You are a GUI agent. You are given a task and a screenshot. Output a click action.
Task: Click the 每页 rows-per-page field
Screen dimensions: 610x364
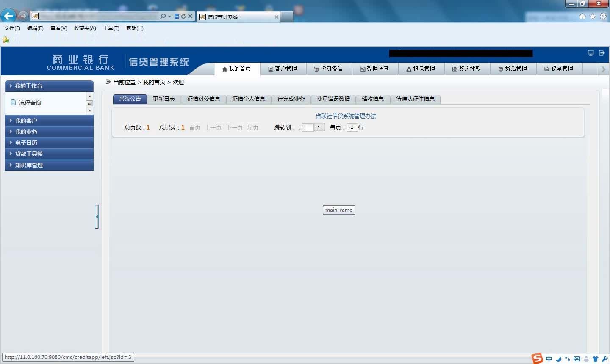352,127
